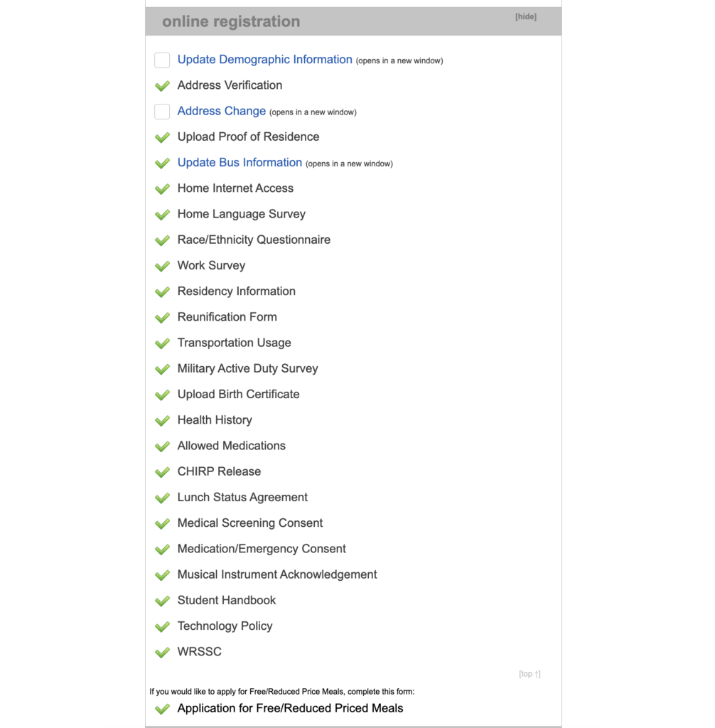Check the Update Demographic Information checkbox
Image resolution: width=715 pixels, height=728 pixels.
[x=162, y=60]
